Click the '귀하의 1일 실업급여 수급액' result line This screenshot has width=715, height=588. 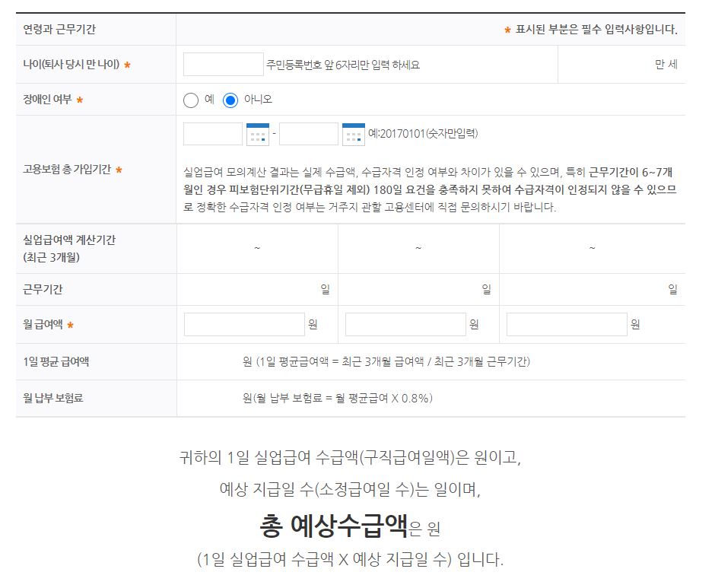coord(350,457)
